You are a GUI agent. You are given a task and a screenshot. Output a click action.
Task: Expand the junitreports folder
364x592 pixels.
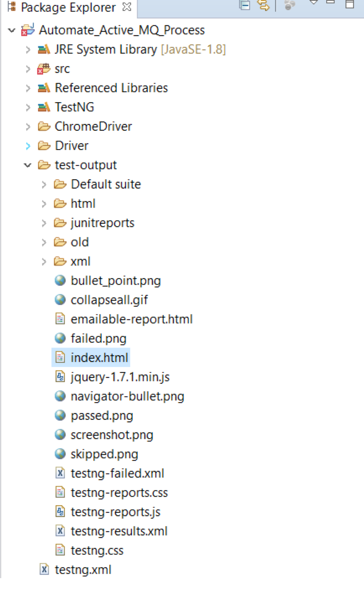(44, 223)
